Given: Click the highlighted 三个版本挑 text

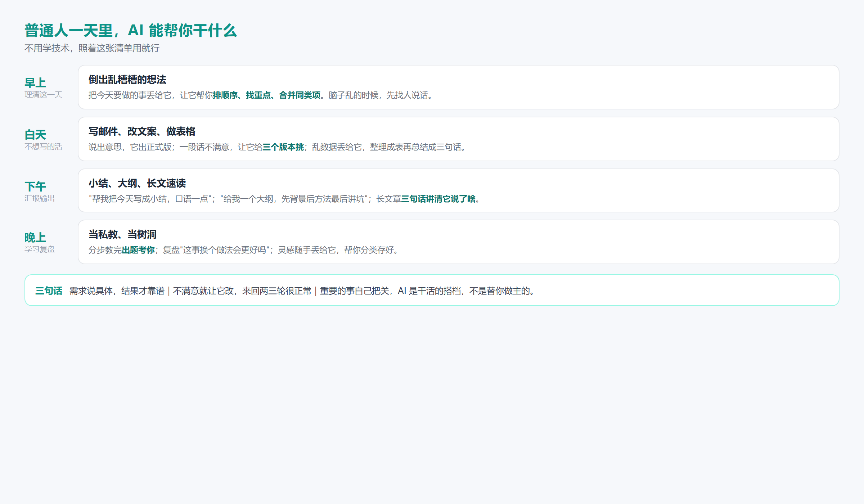Looking at the screenshot, I should [283, 147].
